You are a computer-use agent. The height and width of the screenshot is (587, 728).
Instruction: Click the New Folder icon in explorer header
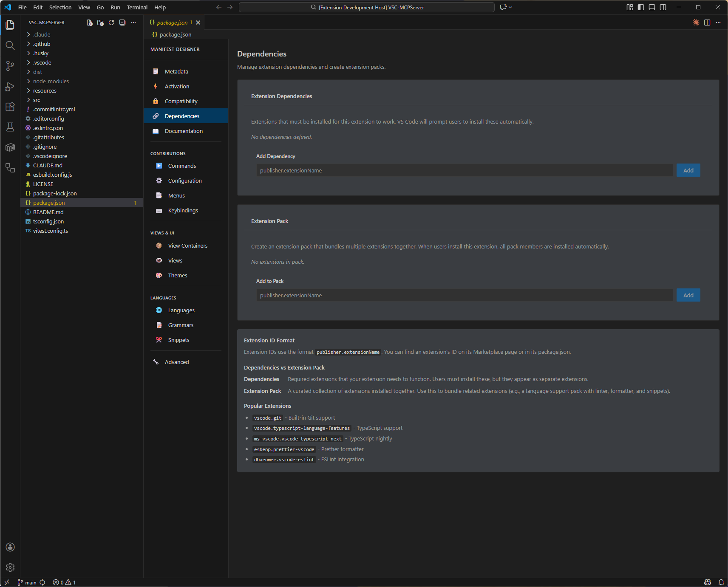(x=100, y=23)
